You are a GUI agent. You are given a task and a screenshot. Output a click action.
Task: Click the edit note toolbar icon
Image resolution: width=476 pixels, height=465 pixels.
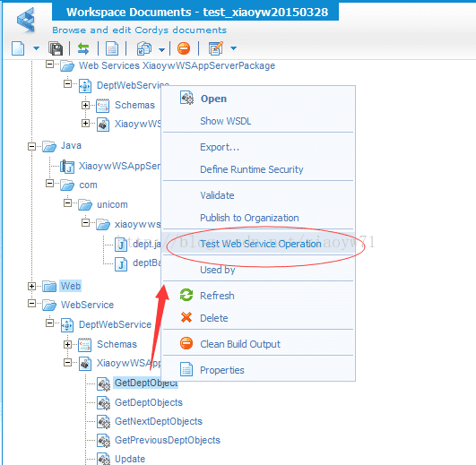coord(216,48)
